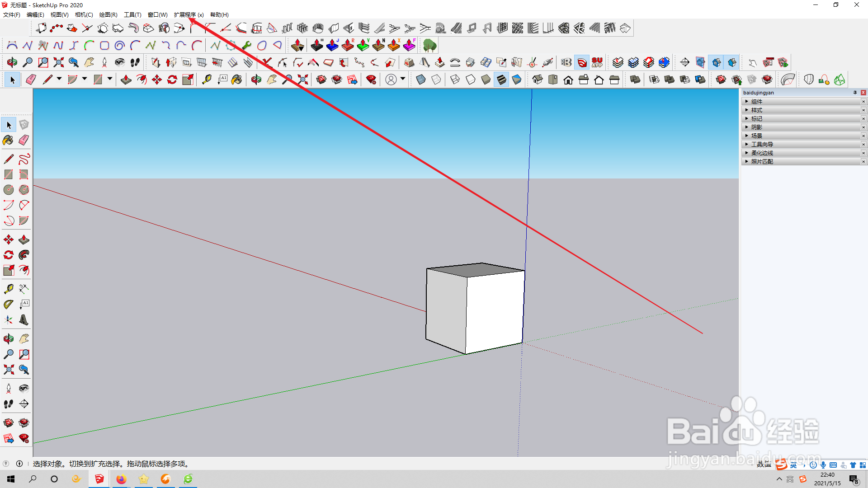
Task: Activate the Pie arc tool
Action: pos(24,221)
